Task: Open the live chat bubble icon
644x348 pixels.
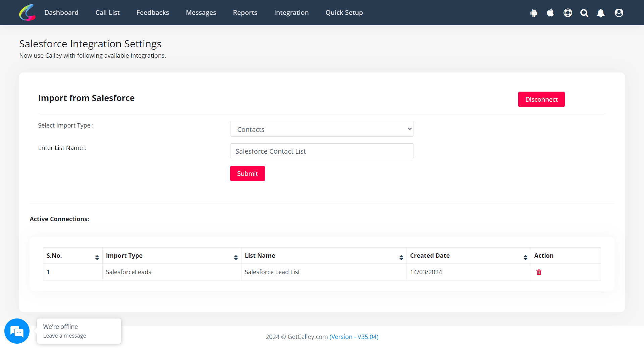Action: [x=17, y=331]
